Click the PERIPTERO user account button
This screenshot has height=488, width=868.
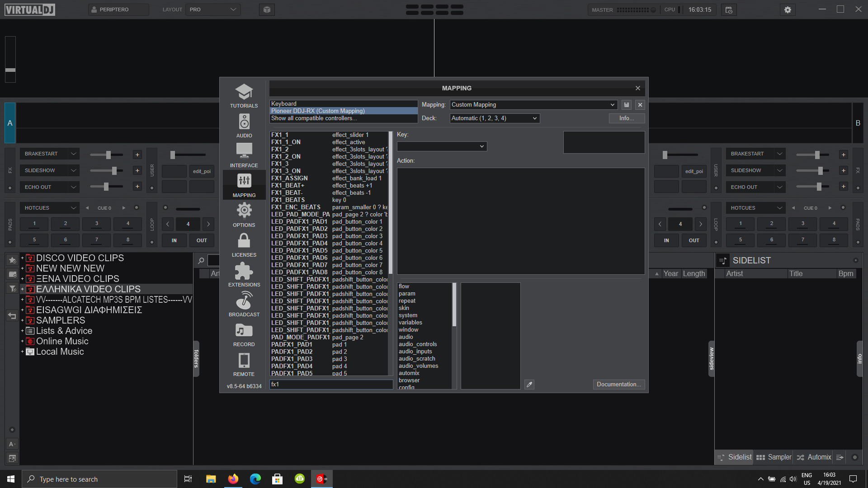(x=118, y=9)
